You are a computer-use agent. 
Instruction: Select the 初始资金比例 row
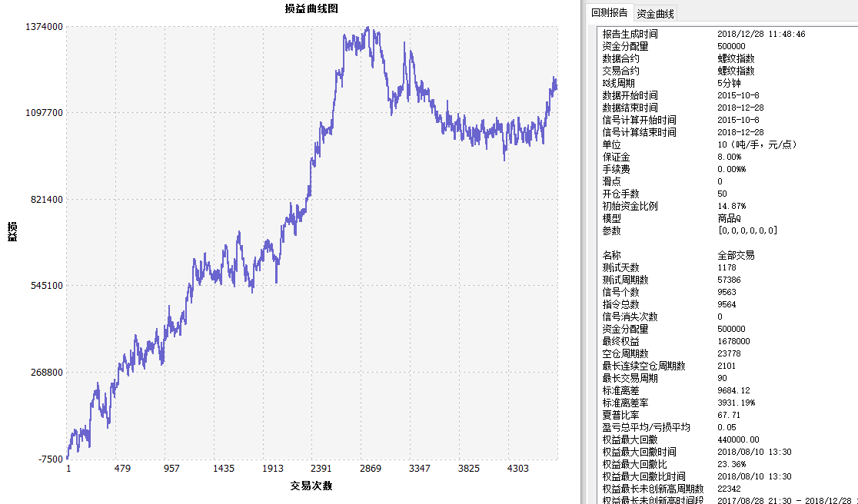pyautogui.click(x=630, y=206)
